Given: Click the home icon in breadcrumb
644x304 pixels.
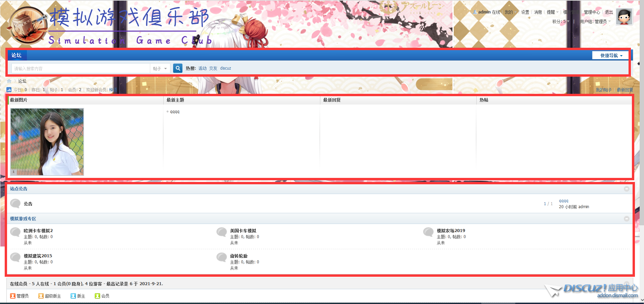Looking at the screenshot, I should 9,81.
